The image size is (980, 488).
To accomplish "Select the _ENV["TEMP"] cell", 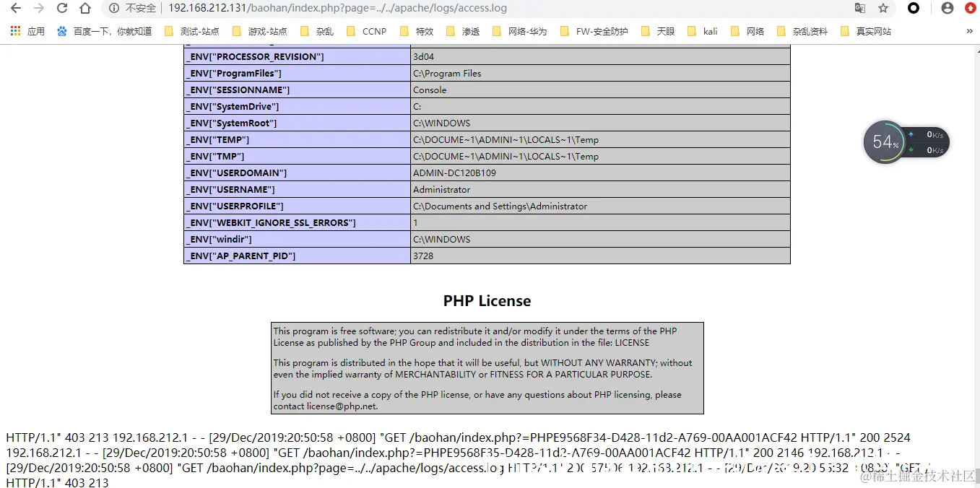I will (x=297, y=139).
